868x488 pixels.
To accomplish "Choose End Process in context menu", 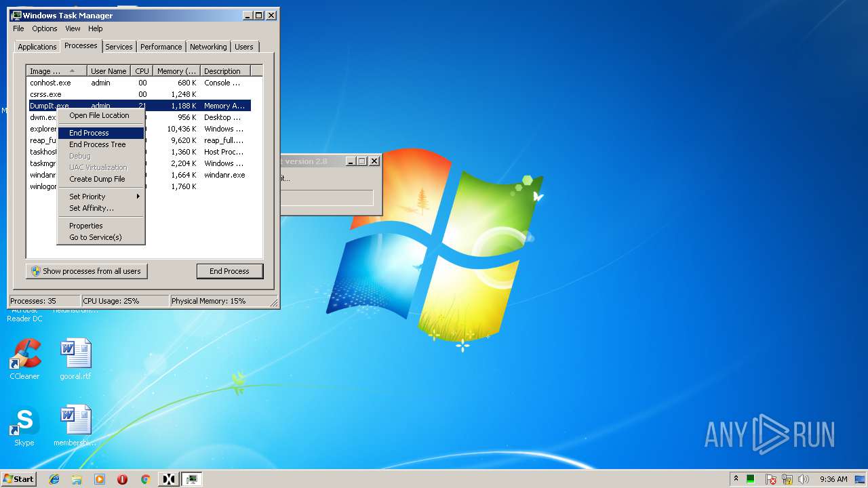I will click(101, 133).
